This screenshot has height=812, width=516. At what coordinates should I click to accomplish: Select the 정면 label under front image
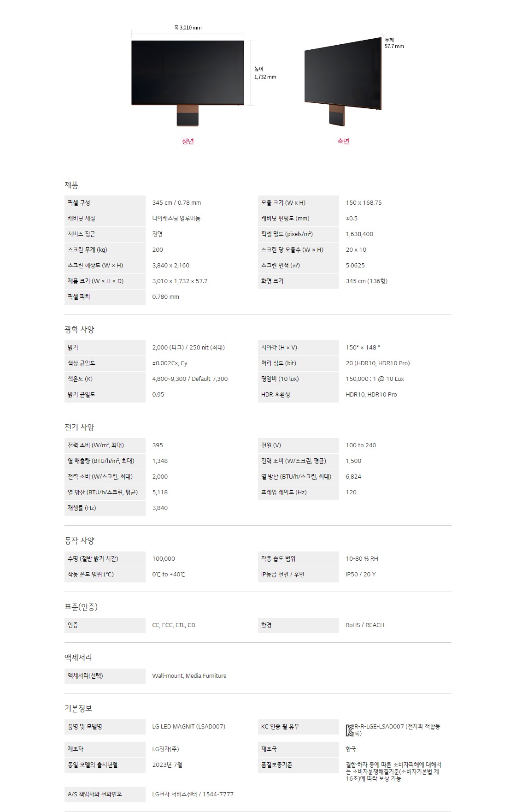tap(188, 141)
